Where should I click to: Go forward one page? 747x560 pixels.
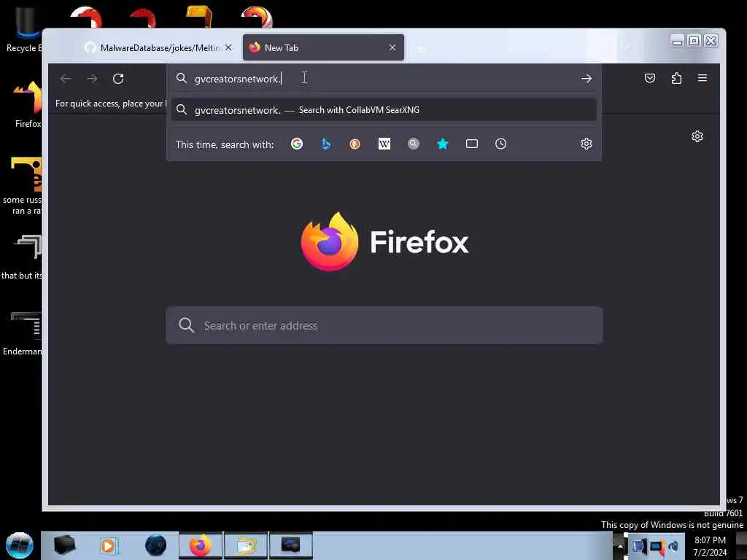pos(92,79)
